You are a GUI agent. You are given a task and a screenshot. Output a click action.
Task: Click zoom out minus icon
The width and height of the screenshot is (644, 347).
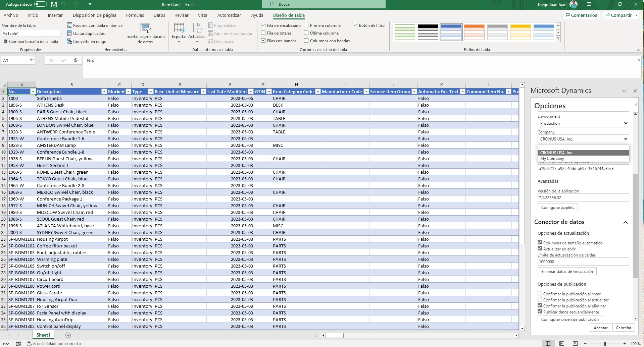585,343
